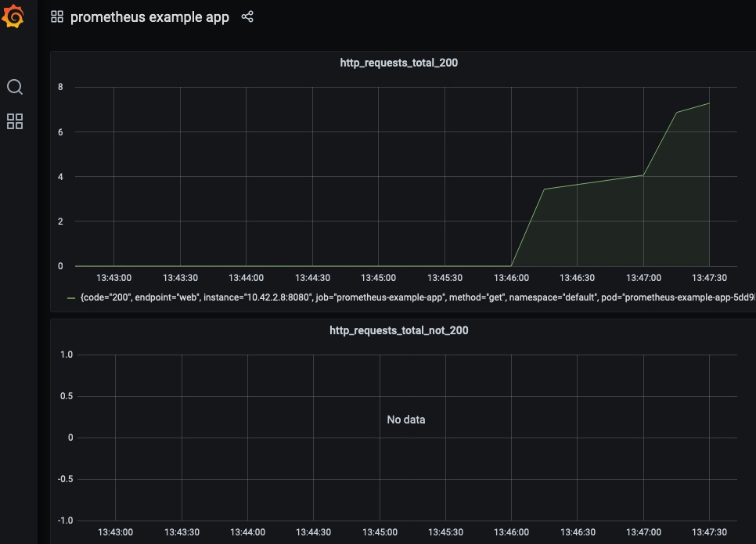Image resolution: width=756 pixels, height=544 pixels.
Task: Open the sidebar search icon
Action: click(15, 87)
